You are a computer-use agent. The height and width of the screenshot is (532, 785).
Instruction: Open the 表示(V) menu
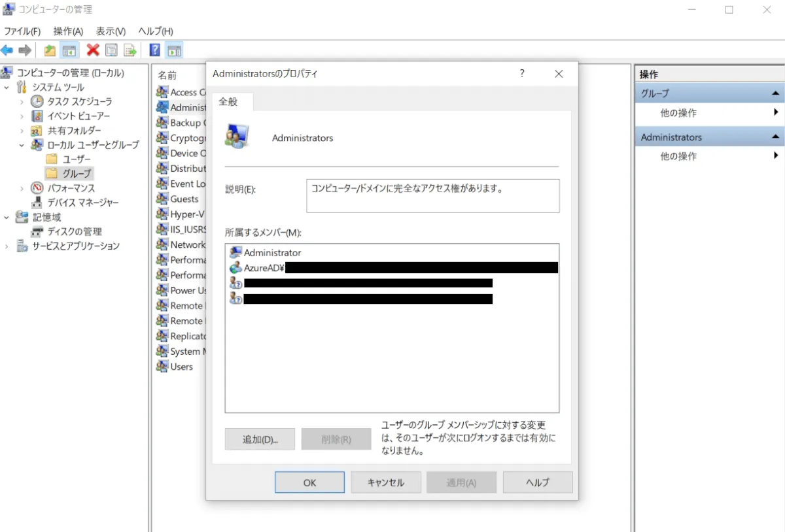111,31
